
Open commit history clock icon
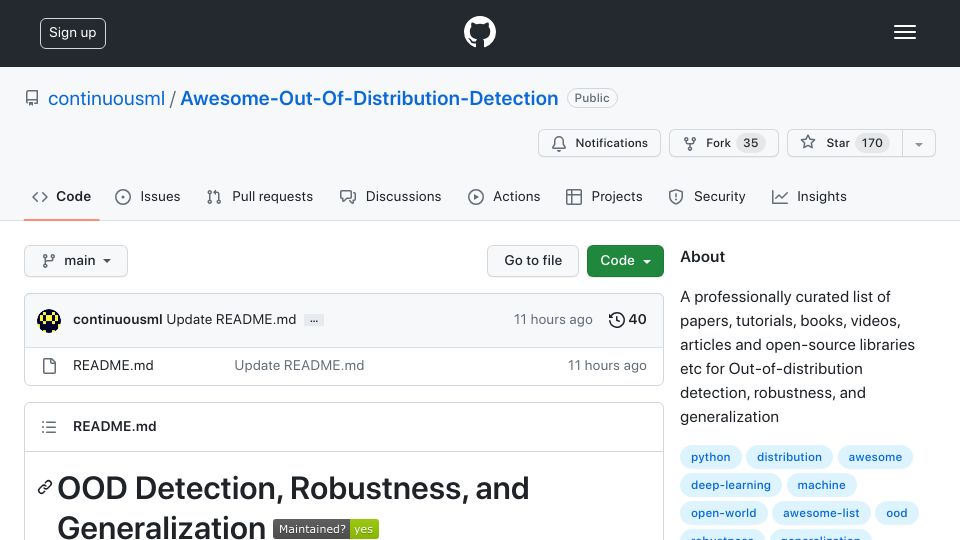(x=617, y=320)
